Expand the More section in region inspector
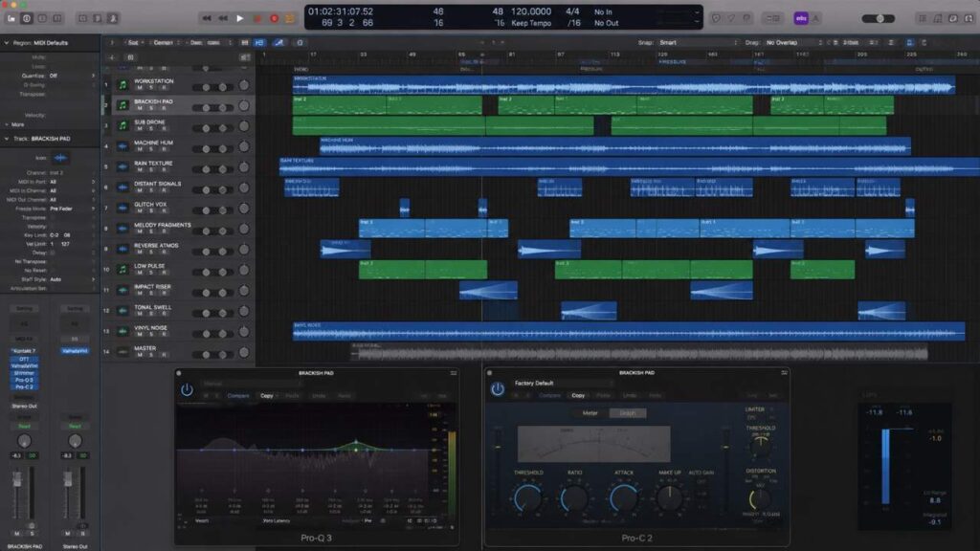This screenshot has width=980, height=551. 7,124
